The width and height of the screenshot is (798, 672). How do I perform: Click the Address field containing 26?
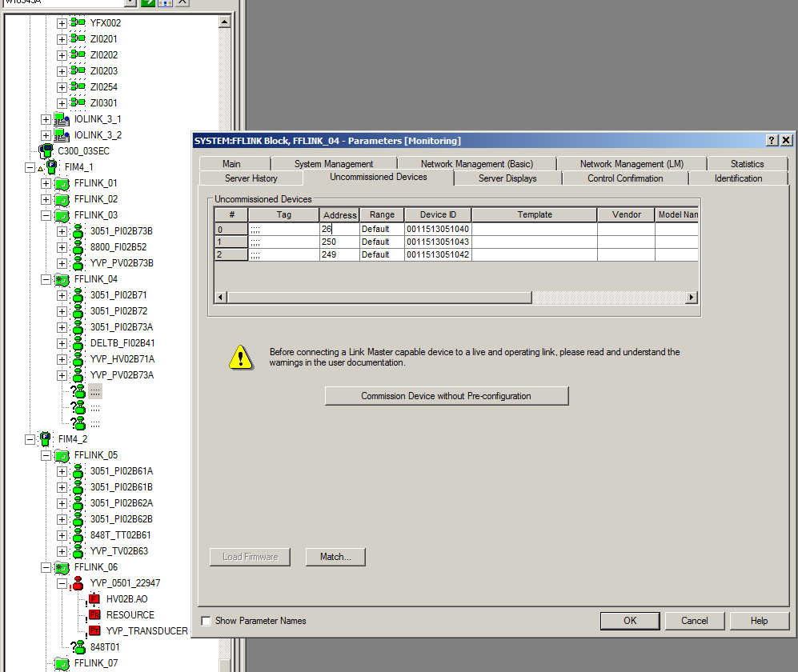pos(339,228)
